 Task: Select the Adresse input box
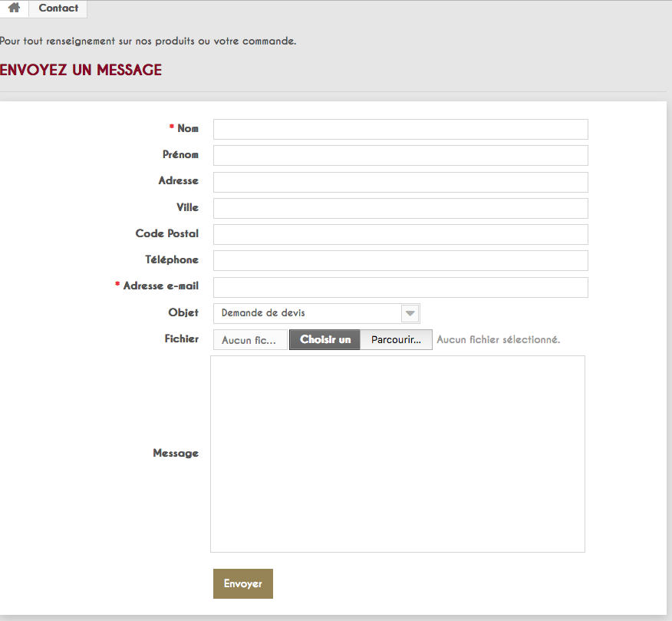(x=400, y=182)
